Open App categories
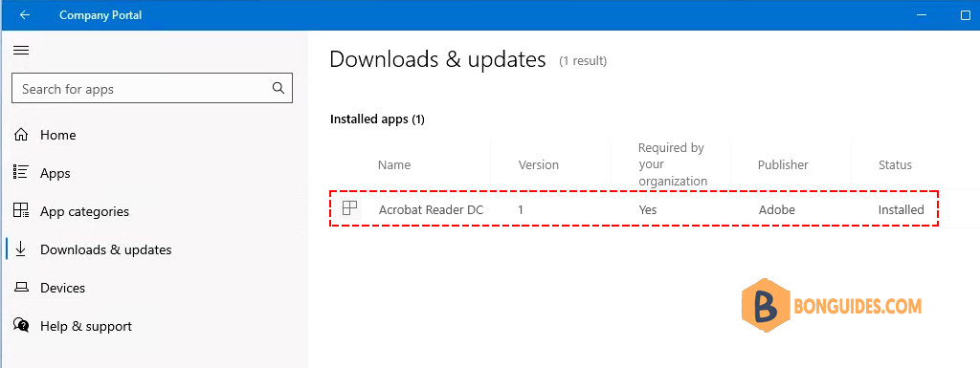The width and height of the screenshot is (980, 368). [x=84, y=211]
